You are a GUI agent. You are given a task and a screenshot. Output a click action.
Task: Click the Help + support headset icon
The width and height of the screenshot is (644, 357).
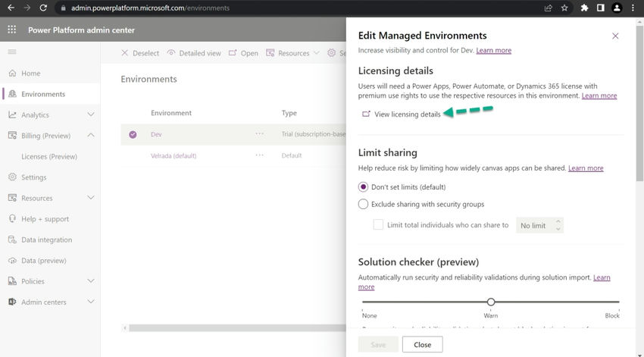(13, 219)
